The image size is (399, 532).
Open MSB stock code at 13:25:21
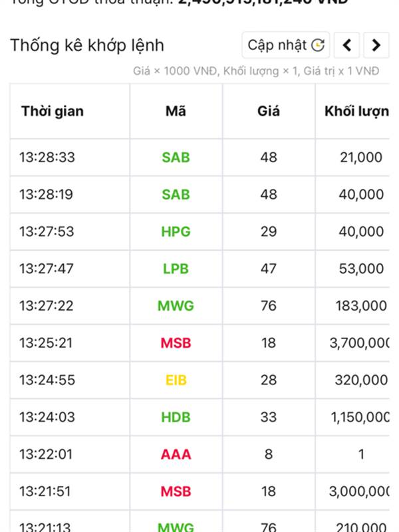pos(176,343)
